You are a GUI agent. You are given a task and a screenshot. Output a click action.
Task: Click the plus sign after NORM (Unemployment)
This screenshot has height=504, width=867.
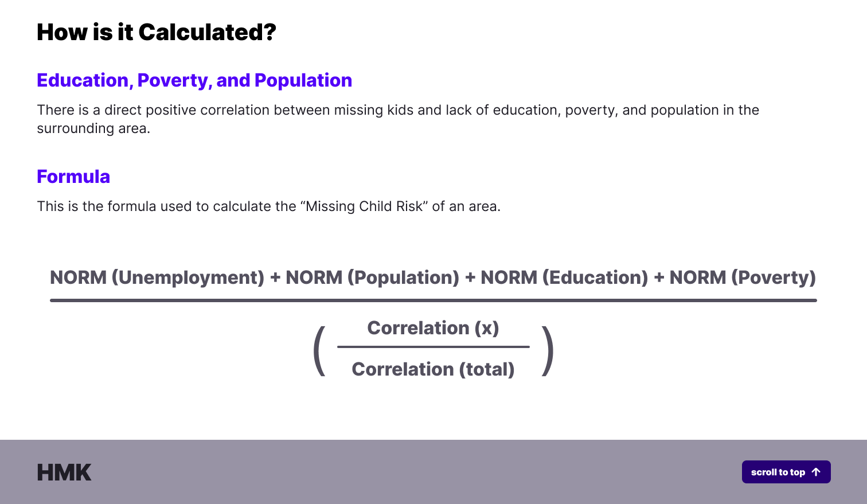click(275, 278)
